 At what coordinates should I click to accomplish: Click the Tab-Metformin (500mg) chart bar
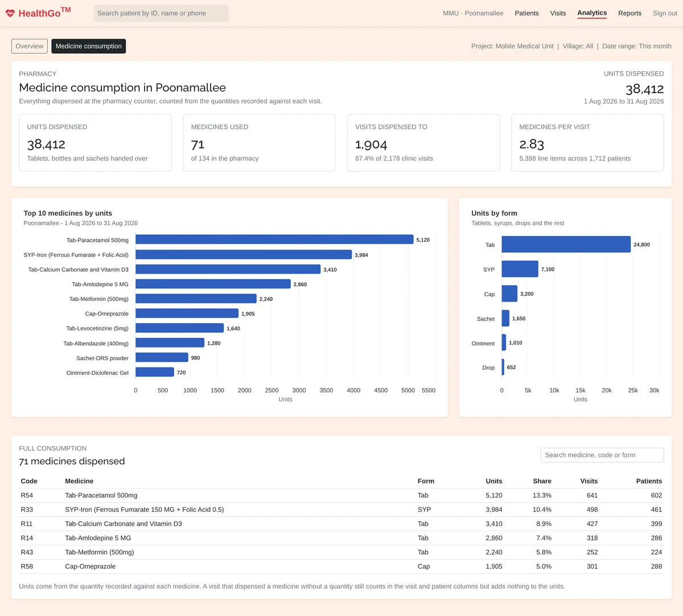coord(196,299)
